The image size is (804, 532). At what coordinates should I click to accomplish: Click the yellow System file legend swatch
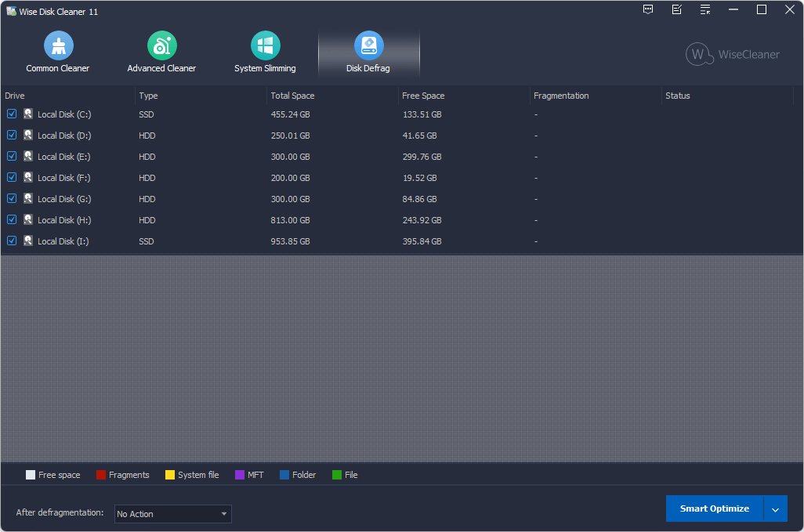tap(170, 475)
